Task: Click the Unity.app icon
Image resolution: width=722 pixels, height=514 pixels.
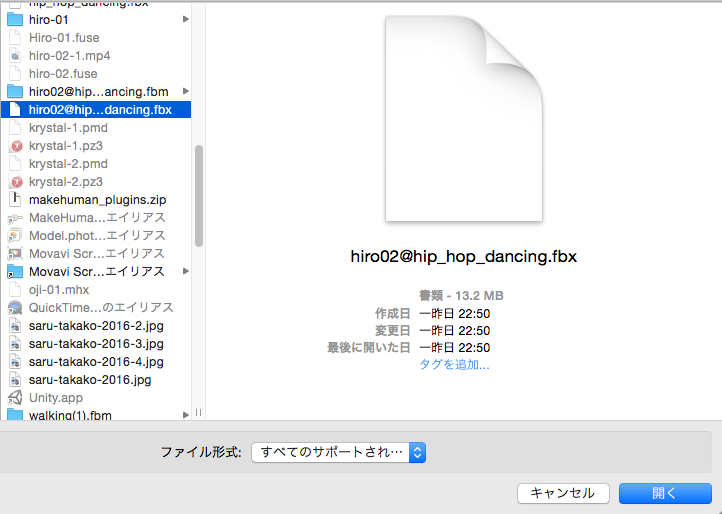Action: (x=15, y=397)
